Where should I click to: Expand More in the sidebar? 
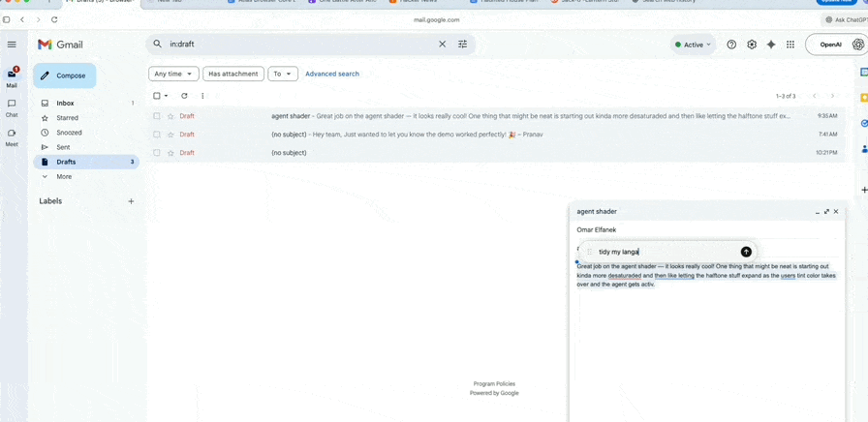pos(64,176)
